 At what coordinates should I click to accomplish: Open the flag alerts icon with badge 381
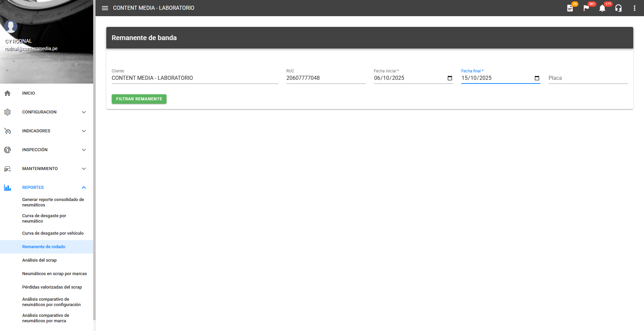click(x=586, y=8)
